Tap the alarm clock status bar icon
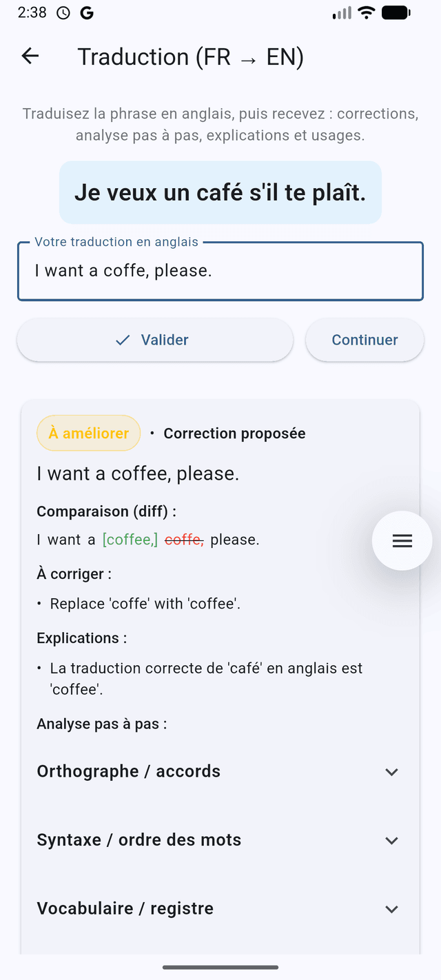 pyautogui.click(x=63, y=12)
